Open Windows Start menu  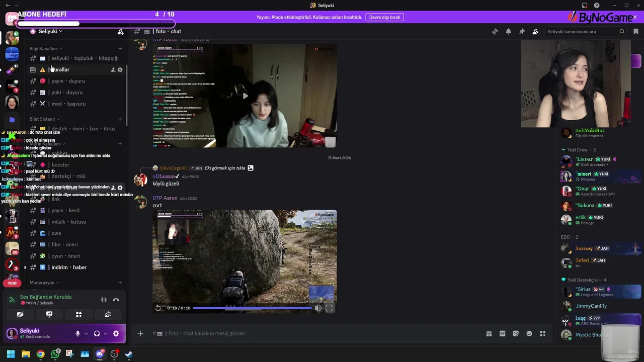click(11, 354)
